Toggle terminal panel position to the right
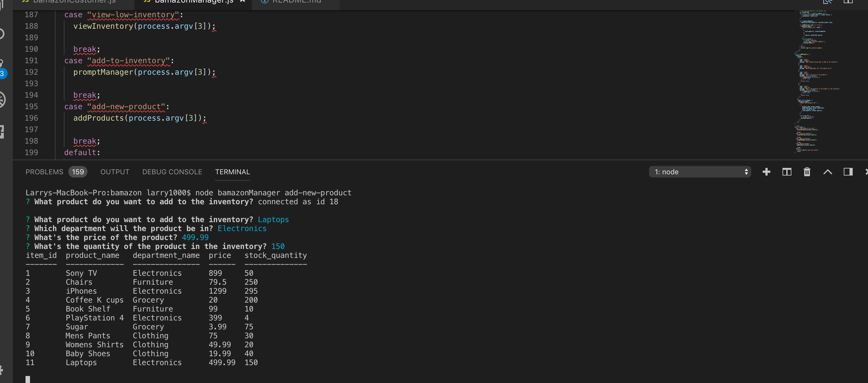Viewport: 868px width, 383px height. [x=848, y=172]
